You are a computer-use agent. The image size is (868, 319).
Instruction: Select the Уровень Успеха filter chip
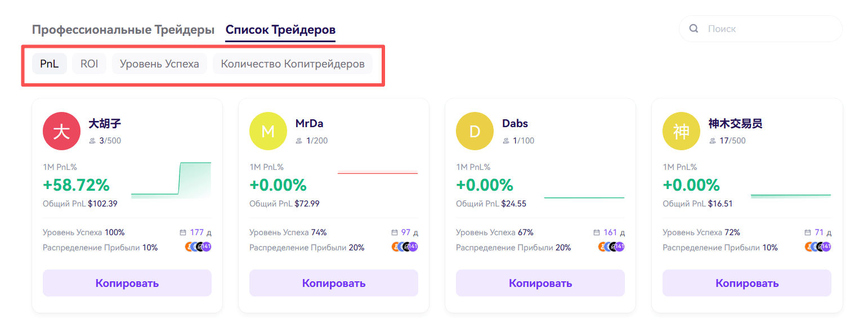(159, 64)
